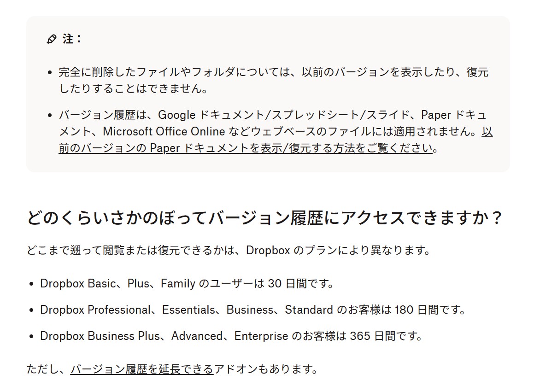This screenshot has height=392, width=540.
Task: Open the Paper document restore instructions link
Action: click(245, 148)
